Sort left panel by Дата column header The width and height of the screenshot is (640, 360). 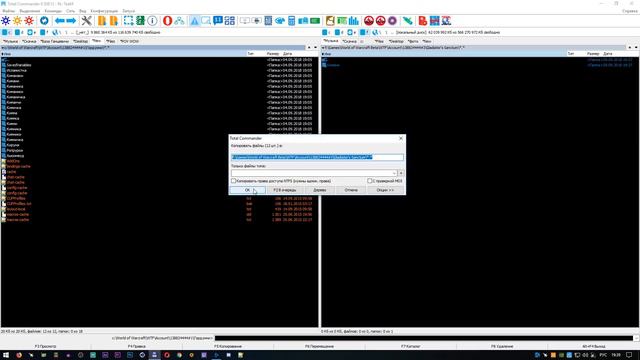(287, 53)
